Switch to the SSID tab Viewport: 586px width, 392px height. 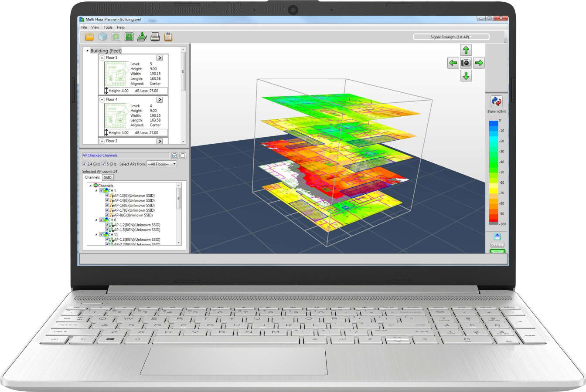108,177
